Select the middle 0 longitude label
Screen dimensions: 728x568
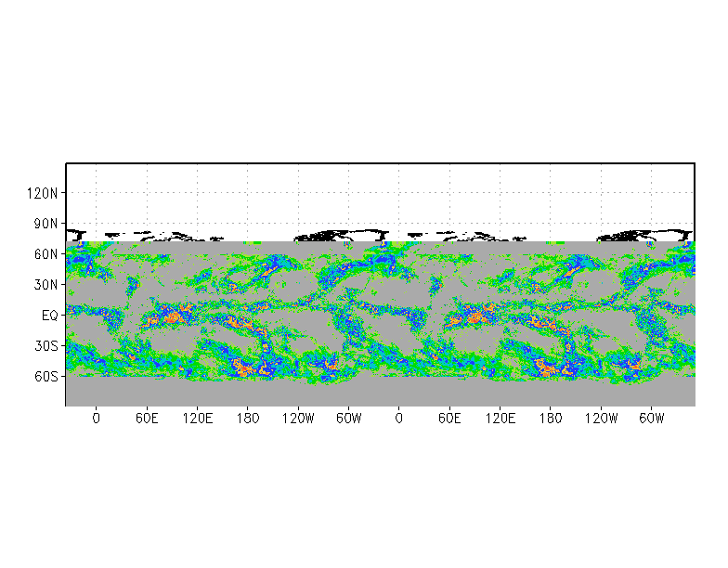399,419
